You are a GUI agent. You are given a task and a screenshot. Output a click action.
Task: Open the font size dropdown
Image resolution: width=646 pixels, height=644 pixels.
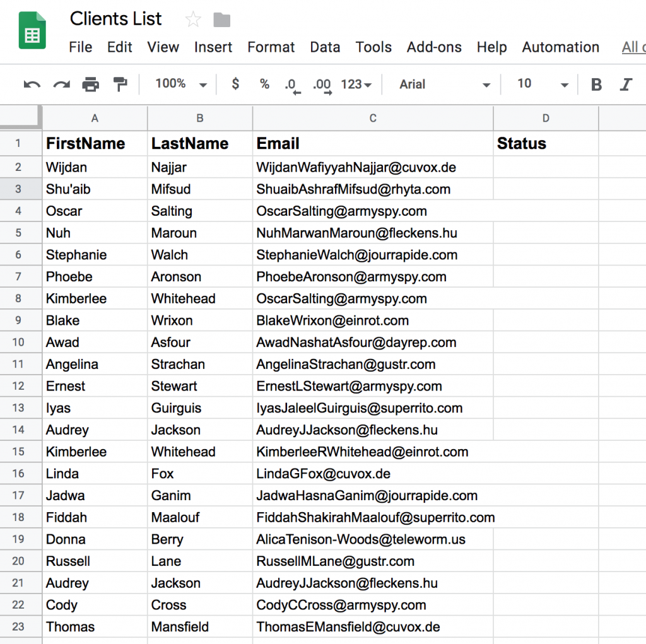[543, 84]
